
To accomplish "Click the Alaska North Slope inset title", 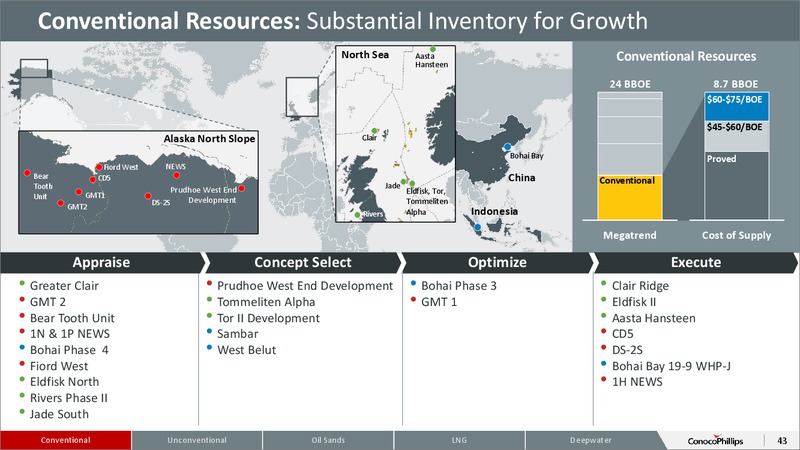I will click(x=209, y=139).
